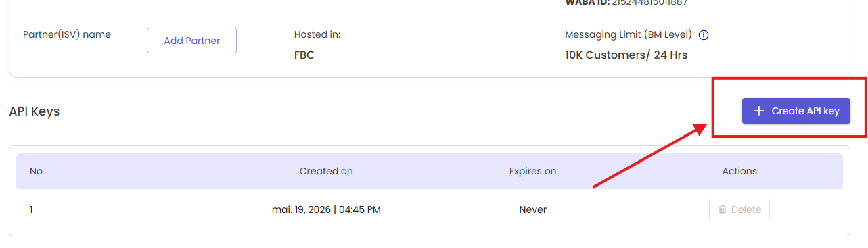Click the Hosted in label

(317, 34)
